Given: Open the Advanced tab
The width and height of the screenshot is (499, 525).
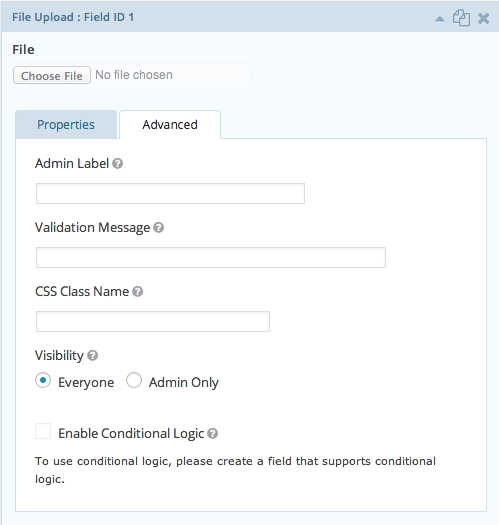Looking at the screenshot, I should click(x=170, y=125).
